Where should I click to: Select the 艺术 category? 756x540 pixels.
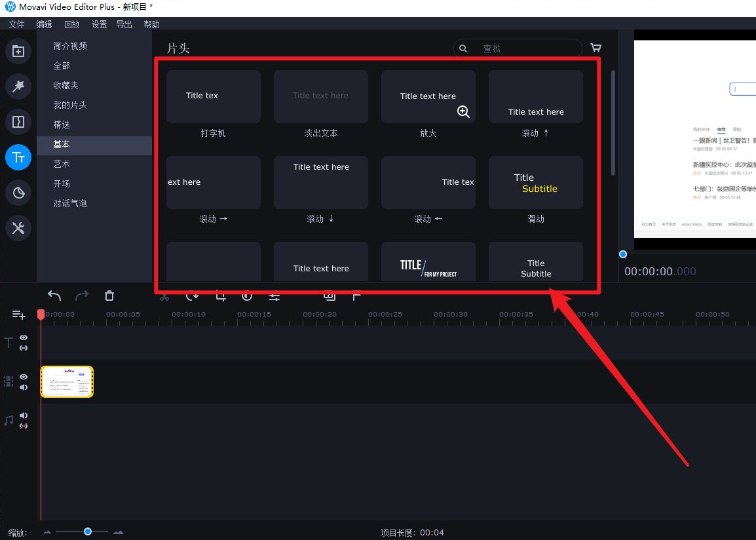click(94, 164)
